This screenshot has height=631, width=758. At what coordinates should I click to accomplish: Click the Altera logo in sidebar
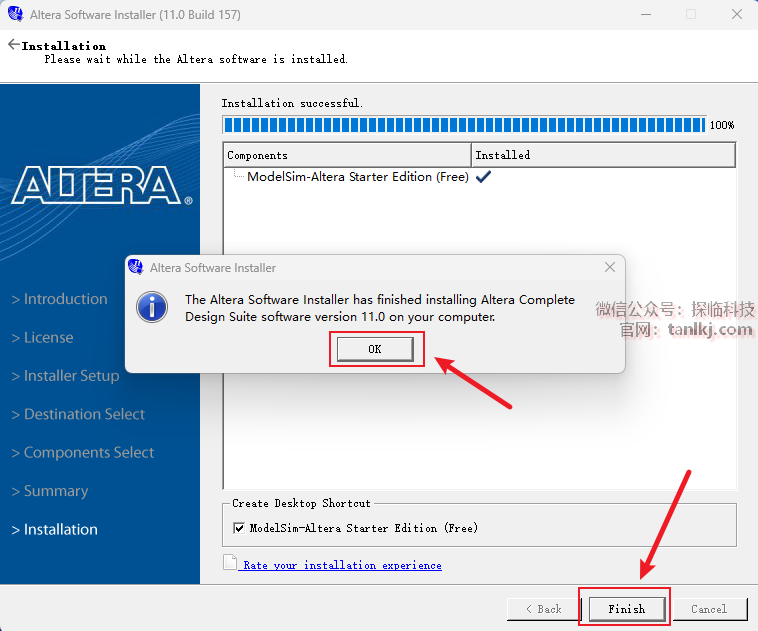point(102,185)
